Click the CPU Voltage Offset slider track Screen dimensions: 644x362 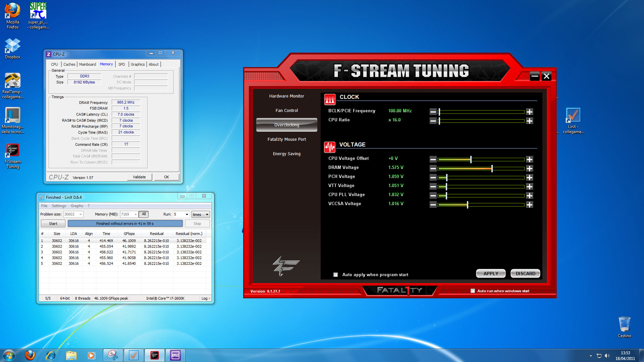point(496,159)
